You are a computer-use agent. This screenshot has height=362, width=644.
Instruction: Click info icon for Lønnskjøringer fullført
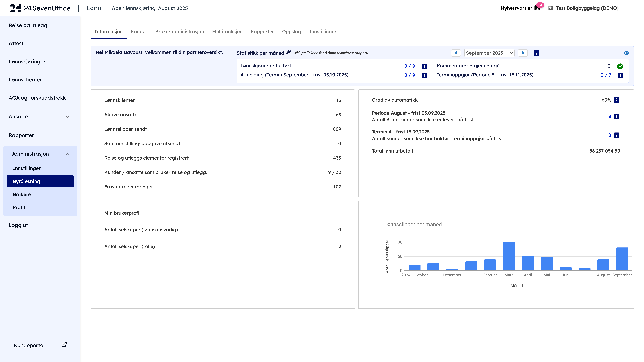click(x=424, y=66)
